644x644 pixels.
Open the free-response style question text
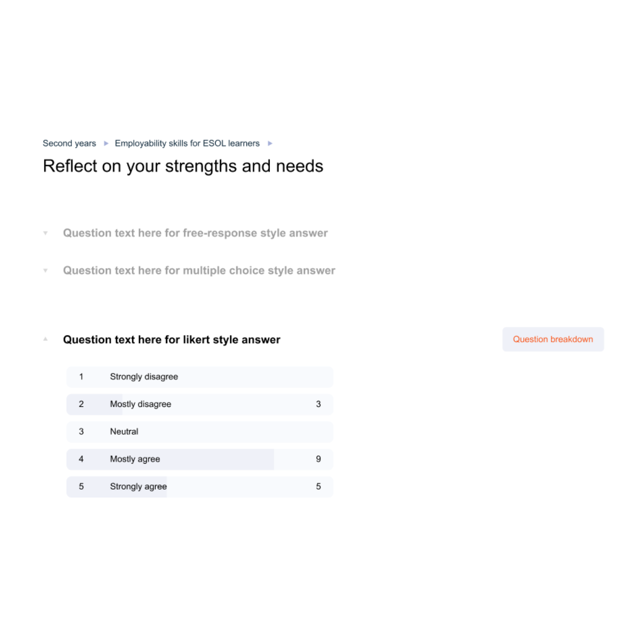pos(195,233)
